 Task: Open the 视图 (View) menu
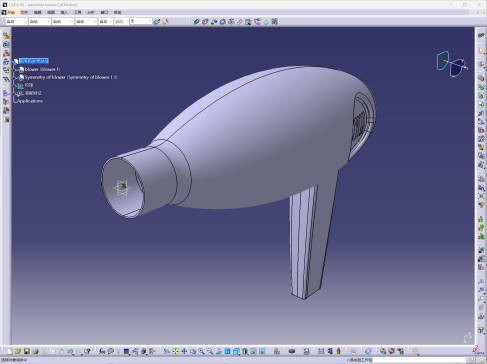click(51, 12)
